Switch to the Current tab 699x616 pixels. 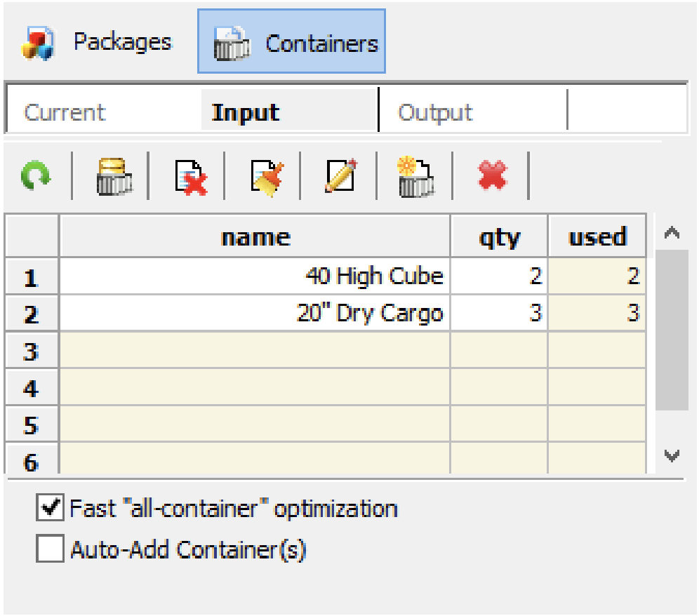[65, 113]
